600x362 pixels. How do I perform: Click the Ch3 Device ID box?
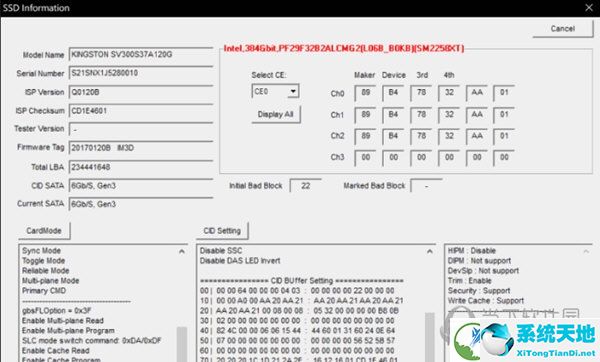(x=393, y=157)
